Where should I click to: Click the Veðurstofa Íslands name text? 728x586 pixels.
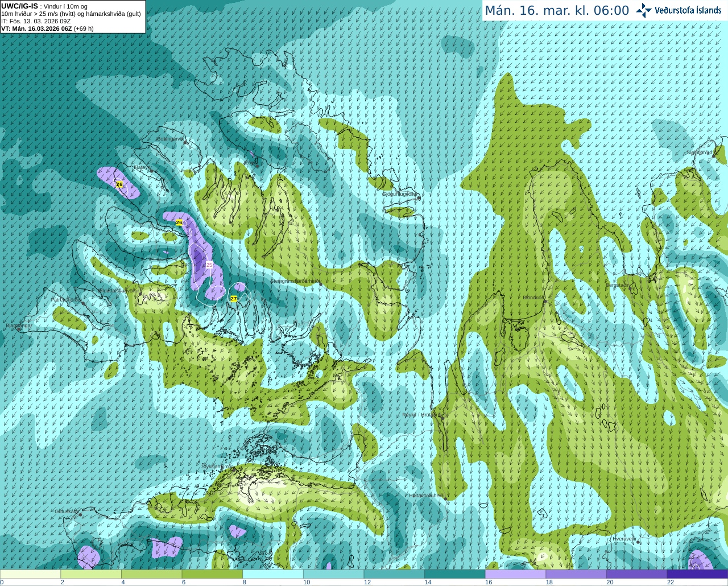[688, 10]
